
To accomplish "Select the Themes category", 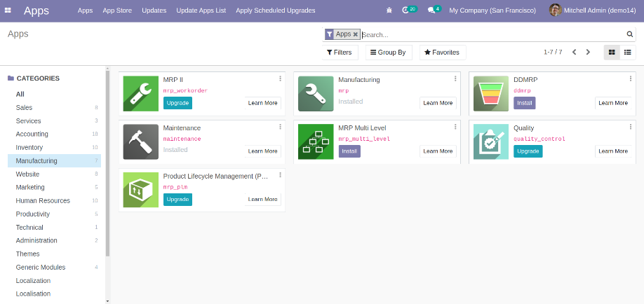I will coord(54,254).
